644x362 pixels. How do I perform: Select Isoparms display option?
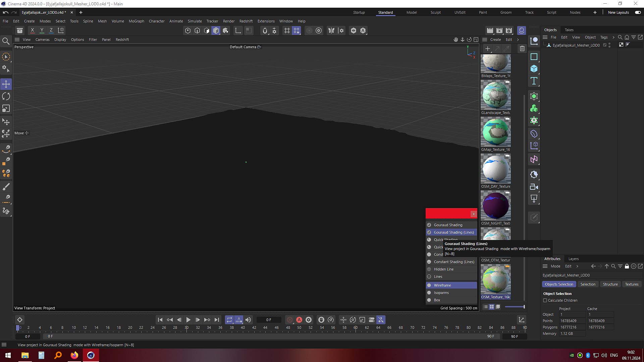tap(451, 293)
